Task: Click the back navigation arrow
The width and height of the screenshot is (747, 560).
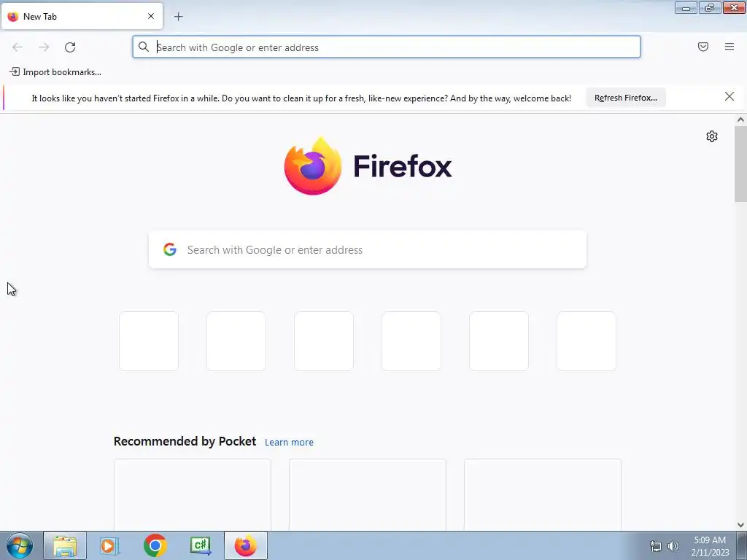Action: 18,47
